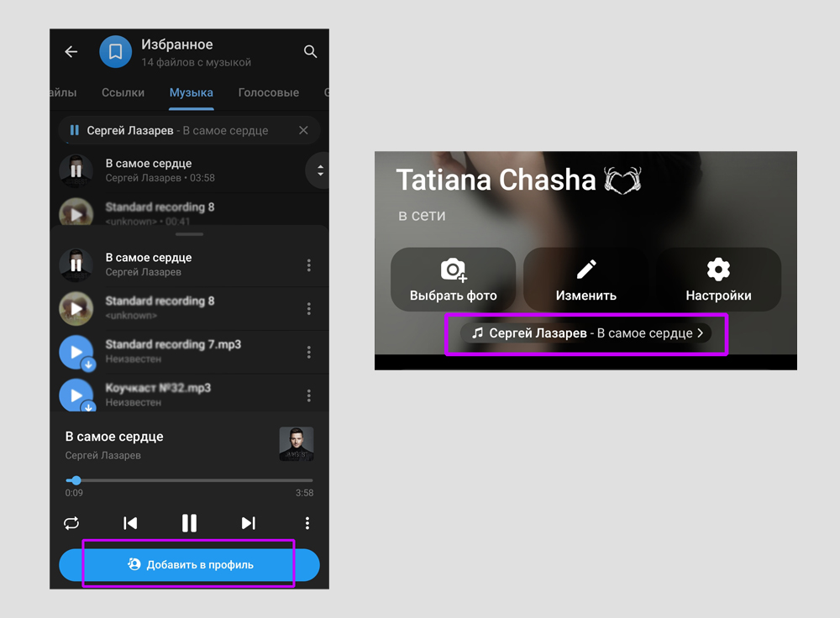
Task: Toggle repeat mode in player
Action: coord(71,523)
